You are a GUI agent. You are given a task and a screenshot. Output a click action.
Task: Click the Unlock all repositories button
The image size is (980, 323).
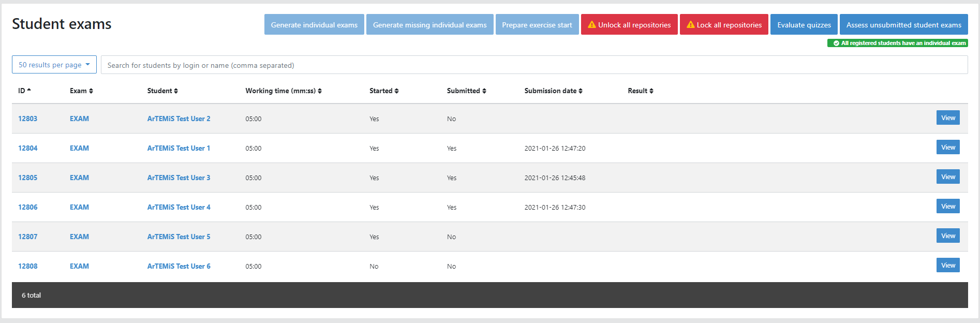[x=629, y=24]
